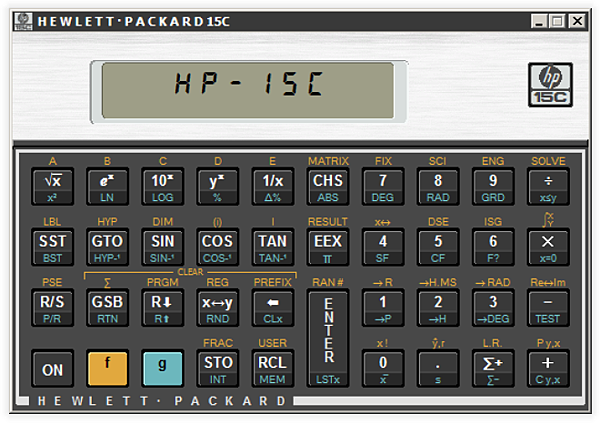600x424 pixels.
Task: Click the Σ+ summation key
Action: point(493,369)
